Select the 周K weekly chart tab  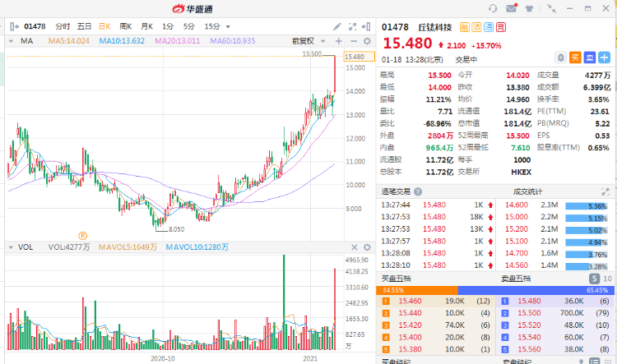click(x=126, y=26)
